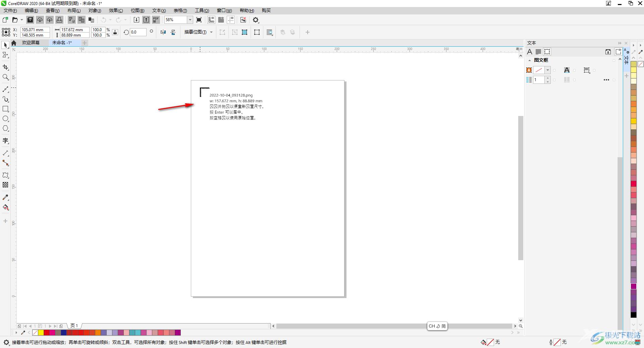Click the 描摹位图 button
The height and width of the screenshot is (348, 644).
195,32
